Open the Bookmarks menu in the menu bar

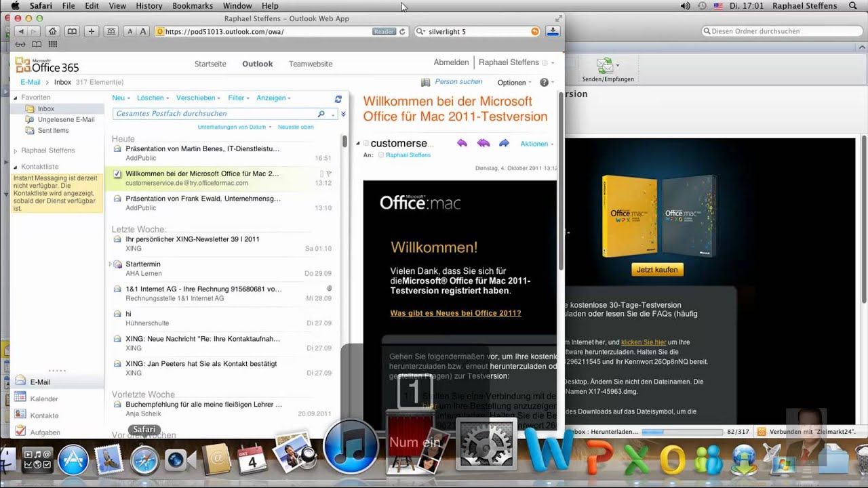pyautogui.click(x=193, y=6)
